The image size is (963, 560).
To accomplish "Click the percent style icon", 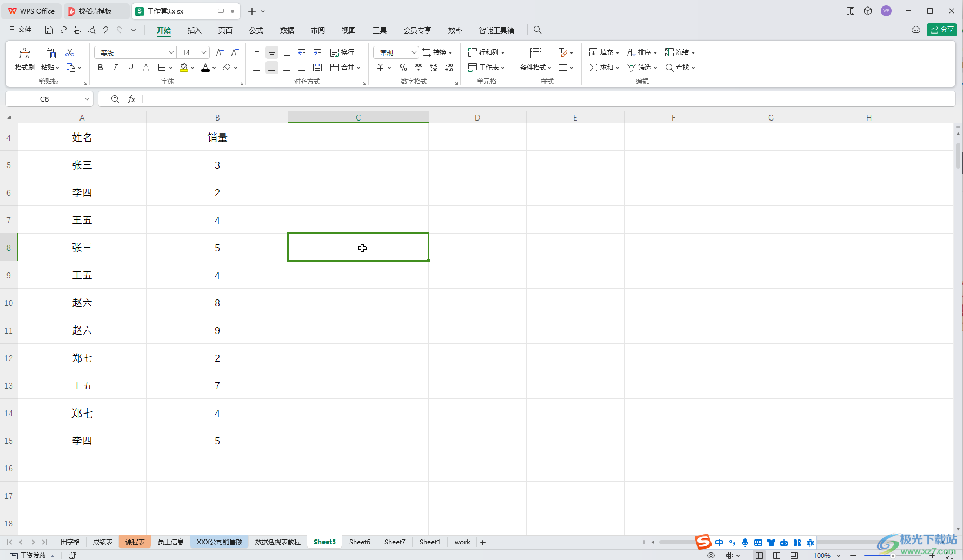I will coord(403,68).
